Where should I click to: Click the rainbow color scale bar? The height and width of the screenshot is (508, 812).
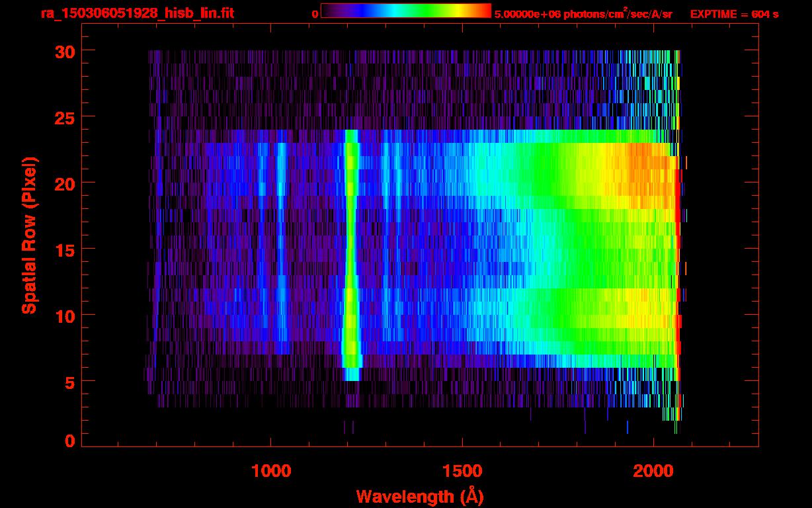pyautogui.click(x=406, y=11)
